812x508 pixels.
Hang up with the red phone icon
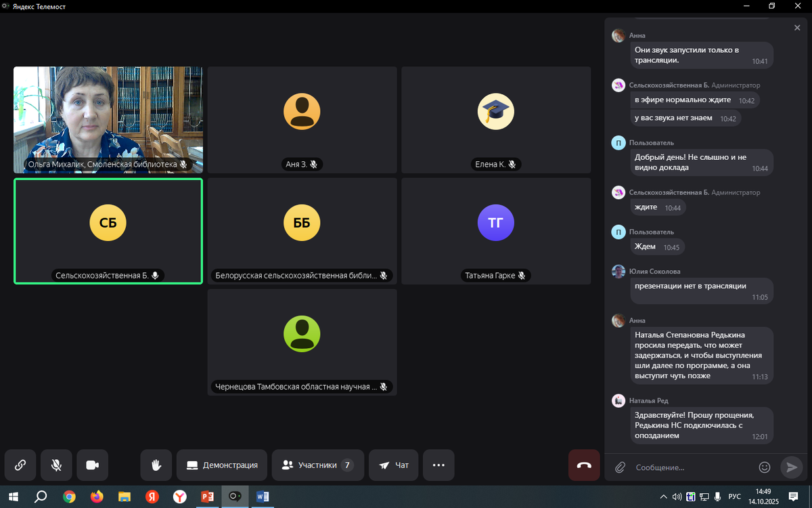click(x=584, y=465)
